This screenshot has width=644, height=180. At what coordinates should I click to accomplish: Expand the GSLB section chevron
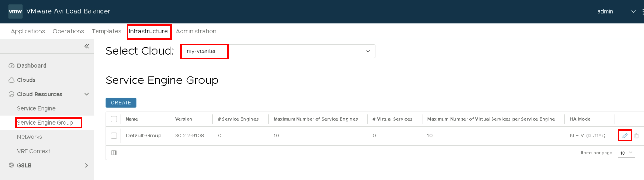point(87,165)
